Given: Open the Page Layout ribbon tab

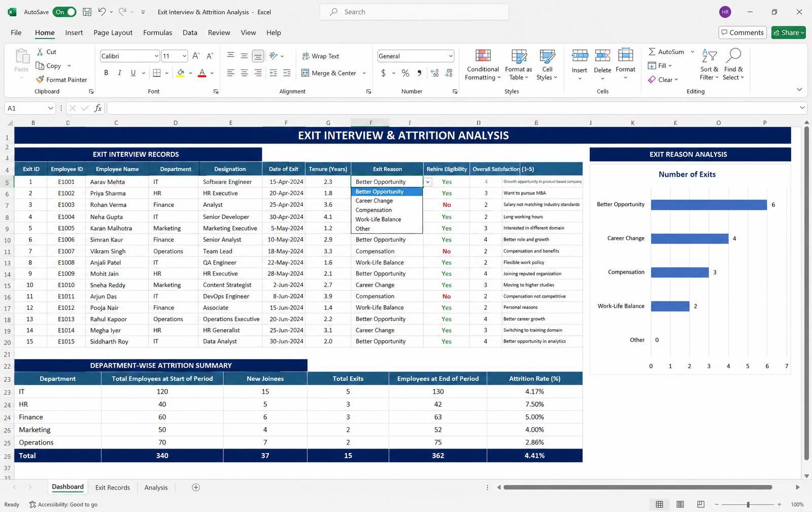Looking at the screenshot, I should [x=113, y=33].
